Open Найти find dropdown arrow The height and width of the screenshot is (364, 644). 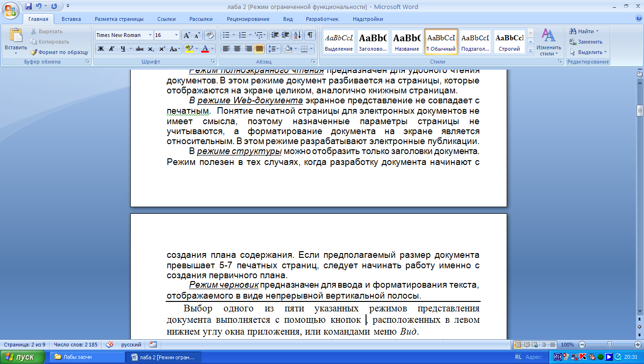[x=597, y=31]
